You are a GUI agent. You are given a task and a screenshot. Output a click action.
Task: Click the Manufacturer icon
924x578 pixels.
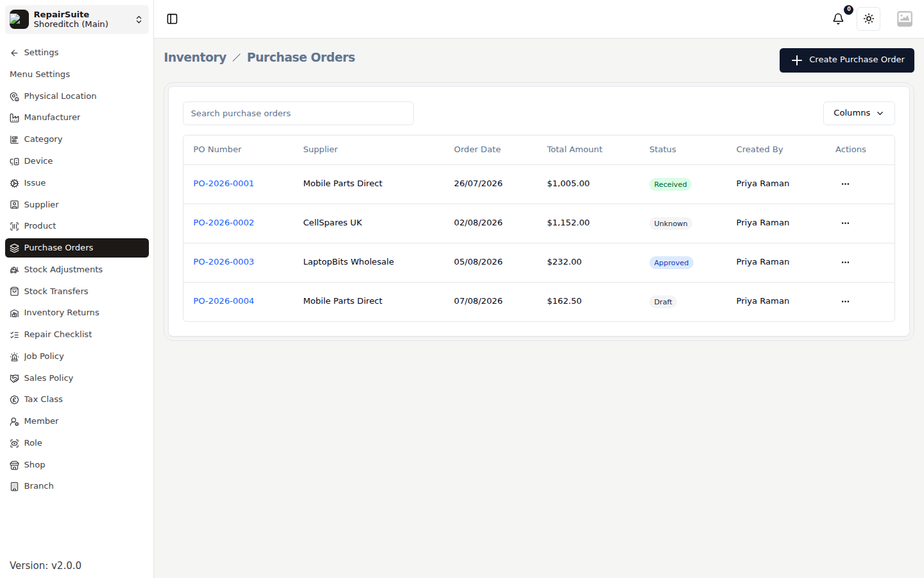pos(14,118)
